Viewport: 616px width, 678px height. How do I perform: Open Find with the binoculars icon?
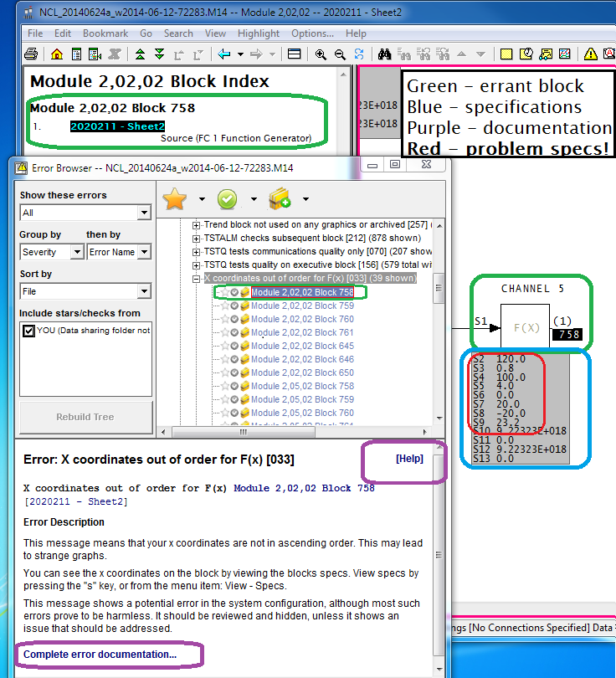click(384, 54)
